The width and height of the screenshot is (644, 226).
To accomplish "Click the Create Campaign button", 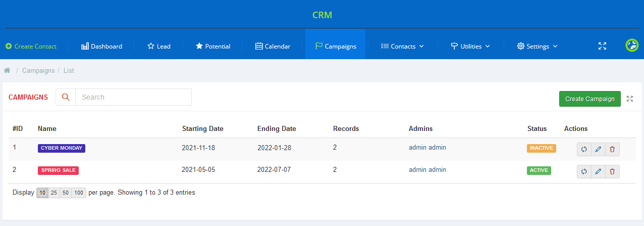I will (x=590, y=99).
